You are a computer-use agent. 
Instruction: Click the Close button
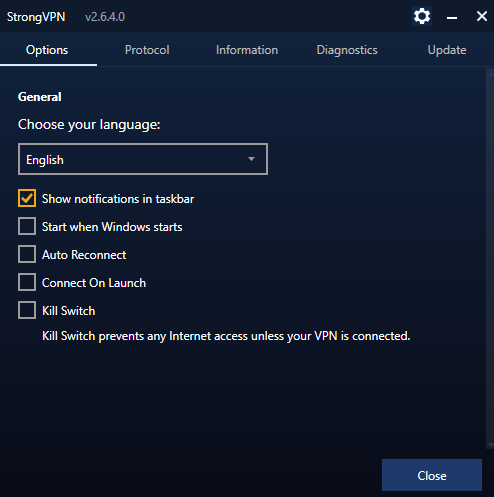(432, 475)
